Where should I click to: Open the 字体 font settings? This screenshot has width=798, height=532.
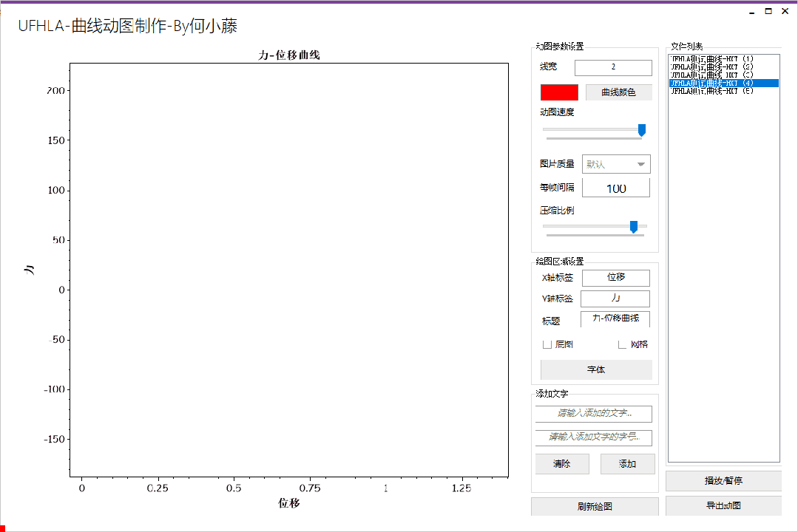tap(595, 369)
